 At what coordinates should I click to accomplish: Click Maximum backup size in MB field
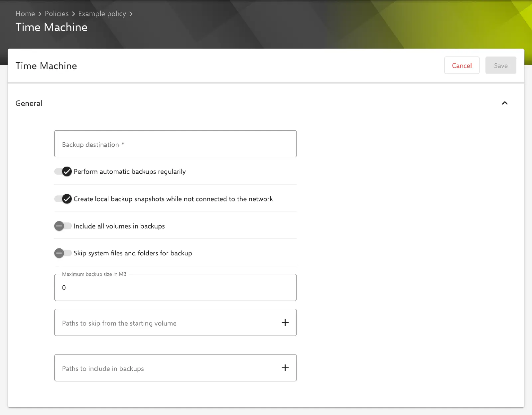pyautogui.click(x=176, y=288)
